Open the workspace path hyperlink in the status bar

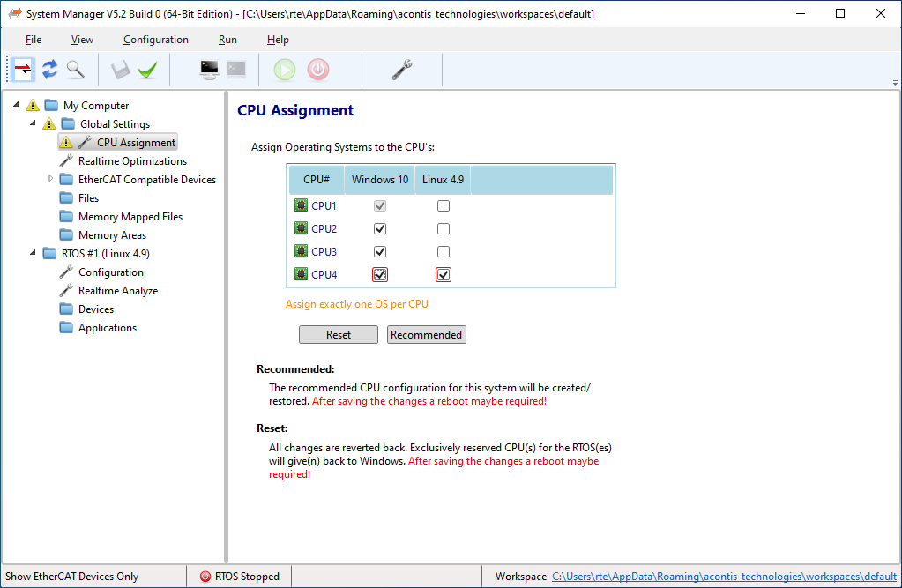click(x=724, y=576)
